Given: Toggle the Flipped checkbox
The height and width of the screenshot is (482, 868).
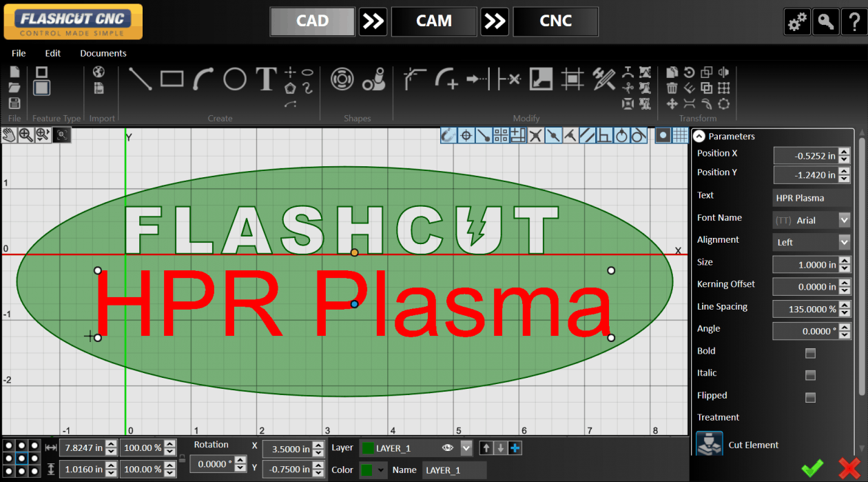Looking at the screenshot, I should (810, 397).
